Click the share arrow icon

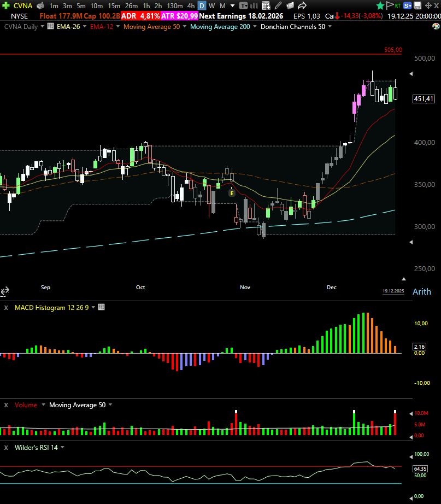302,5
